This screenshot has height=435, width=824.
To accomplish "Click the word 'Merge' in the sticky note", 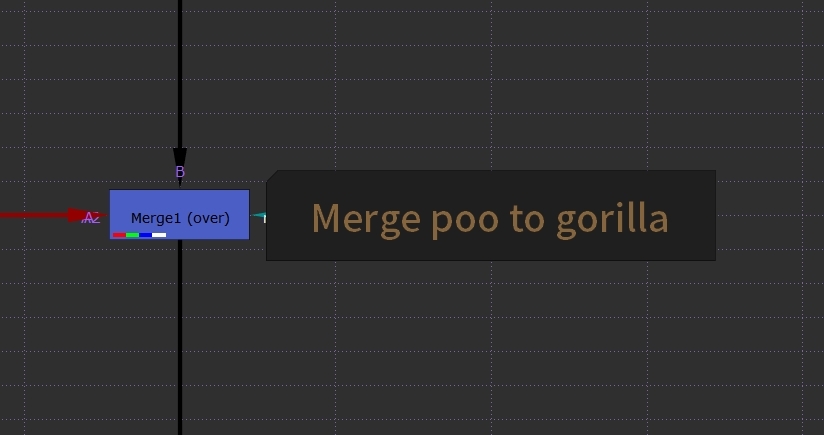I will click(x=366, y=219).
